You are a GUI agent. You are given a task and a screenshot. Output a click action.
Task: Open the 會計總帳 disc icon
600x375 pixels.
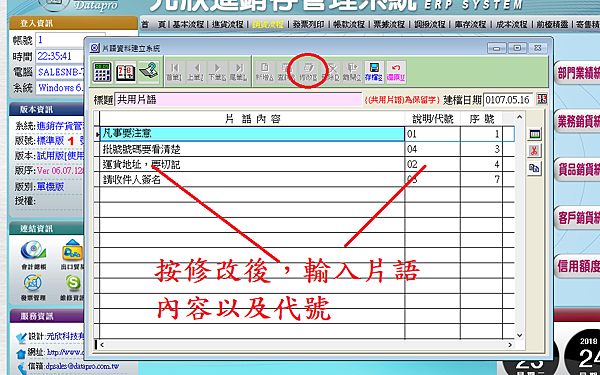coord(34,251)
